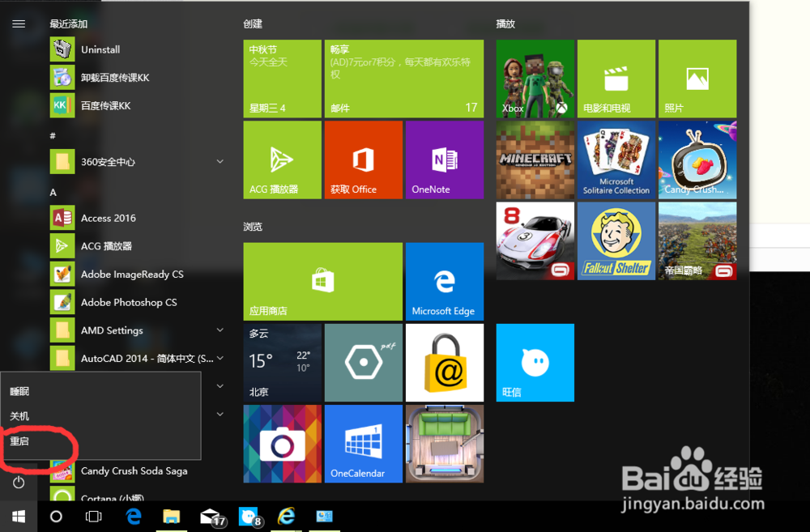Click the 浏览 group header
The image size is (810, 532).
253,227
